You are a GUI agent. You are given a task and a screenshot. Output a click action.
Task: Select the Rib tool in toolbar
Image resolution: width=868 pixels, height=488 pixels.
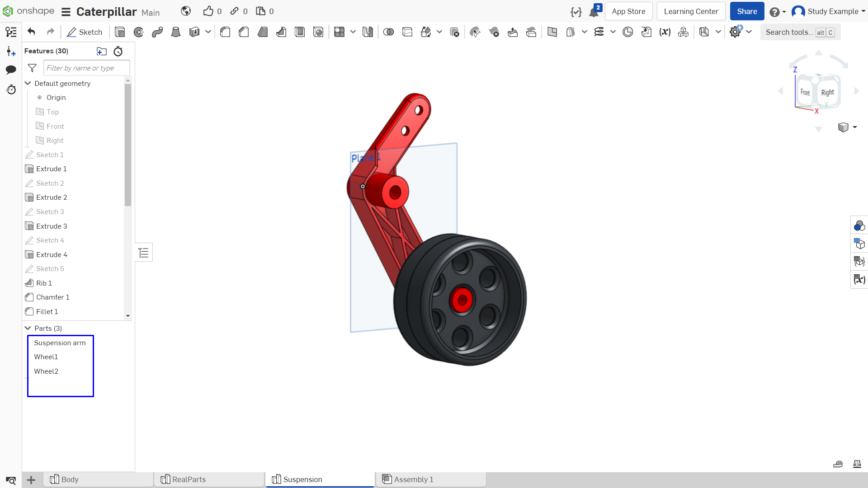[x=281, y=32]
